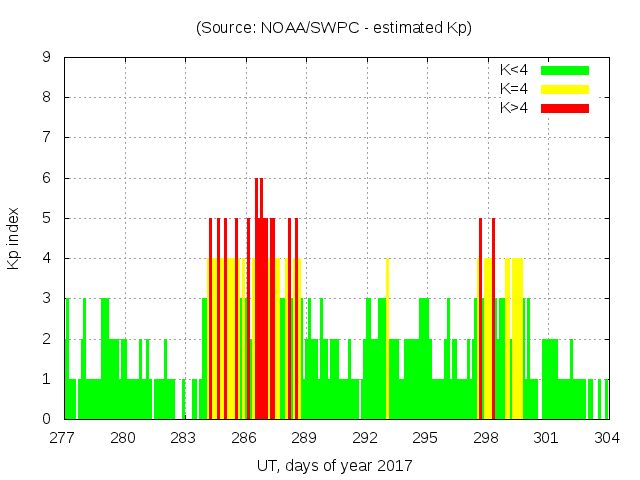Click the x-axis tick label 301

(x=546, y=437)
